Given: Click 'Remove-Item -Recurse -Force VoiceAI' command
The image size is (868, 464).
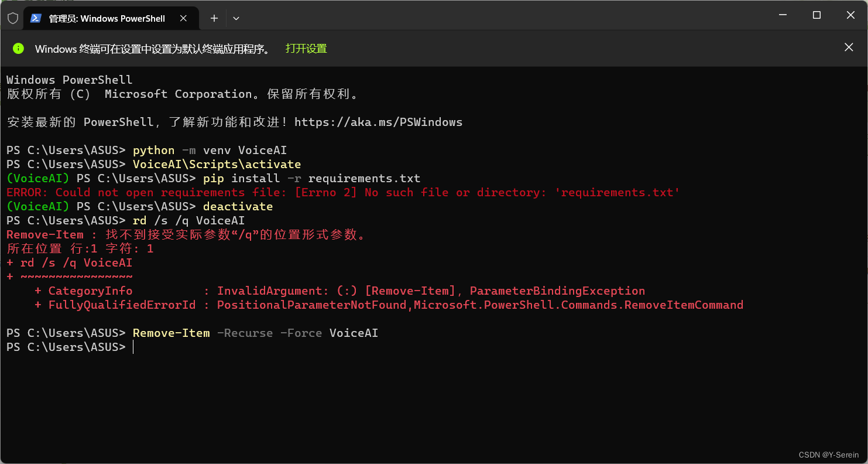Looking at the screenshot, I should click(x=255, y=333).
